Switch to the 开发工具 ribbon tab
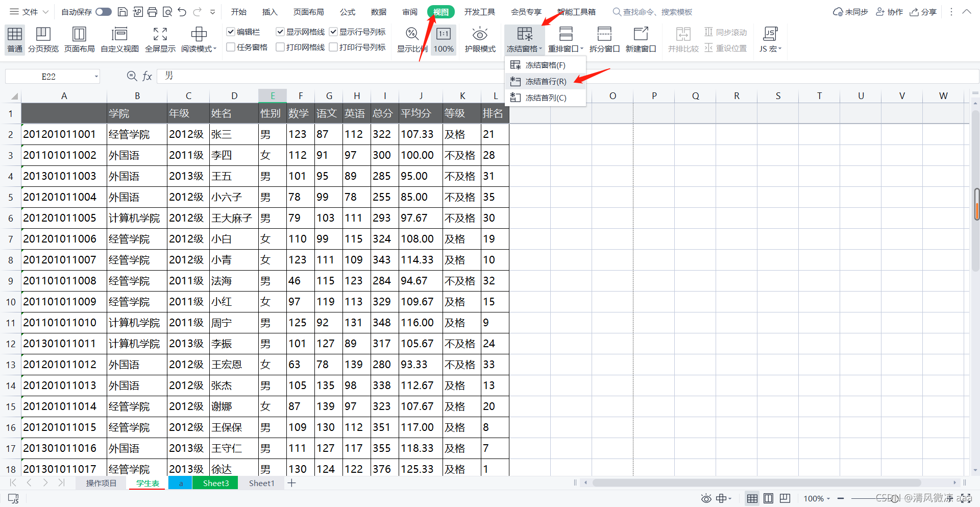The width and height of the screenshot is (980, 507). point(479,12)
